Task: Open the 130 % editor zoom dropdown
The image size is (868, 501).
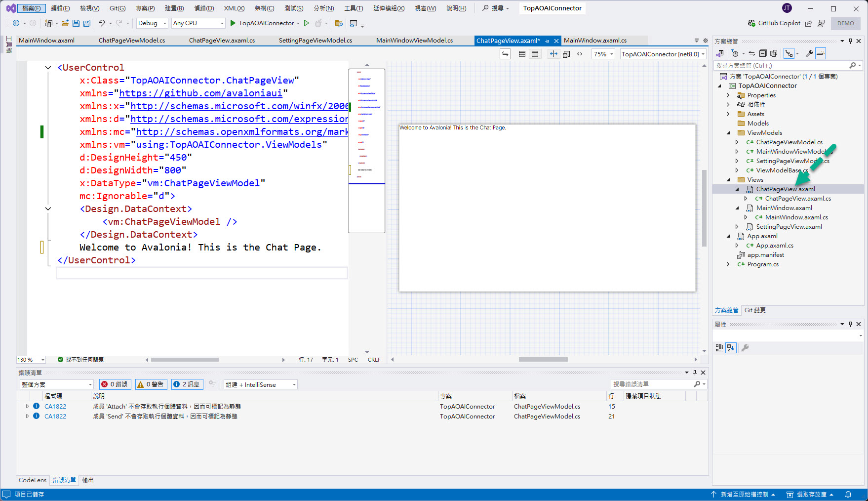Action: tap(31, 360)
